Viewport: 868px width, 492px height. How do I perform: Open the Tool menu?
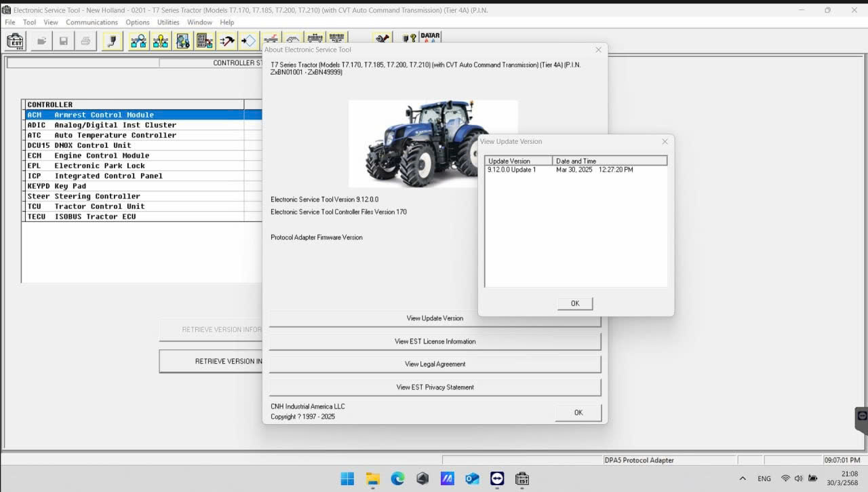29,22
